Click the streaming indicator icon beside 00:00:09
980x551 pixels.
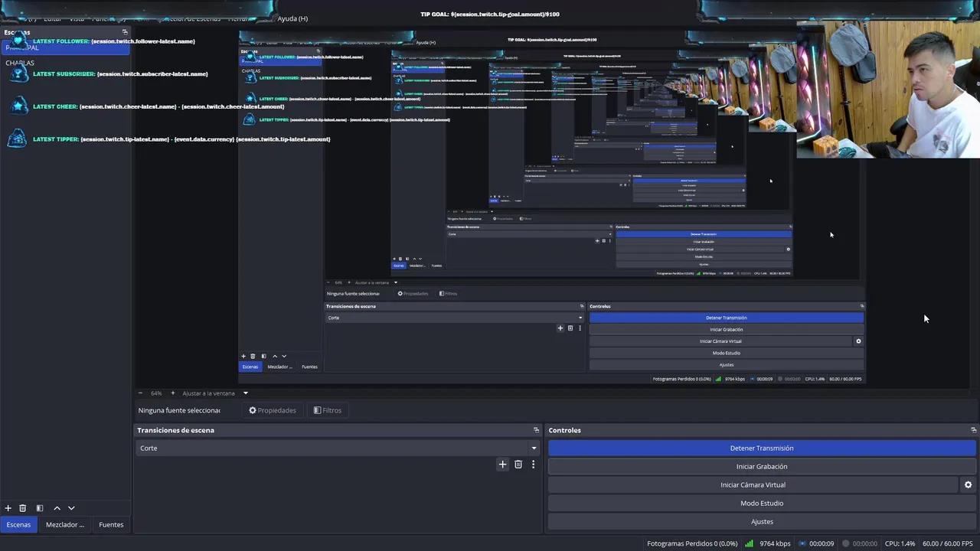coord(802,543)
